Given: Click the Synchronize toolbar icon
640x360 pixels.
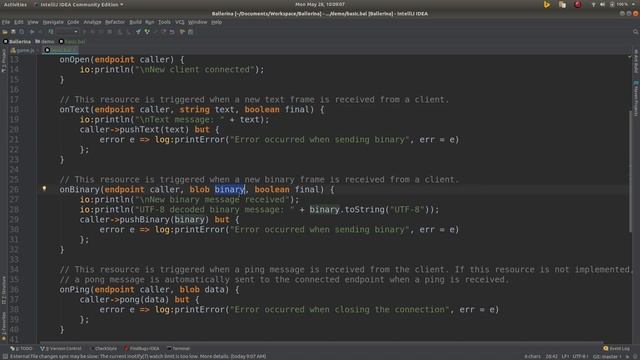Looking at the screenshot, I should point(21,32).
